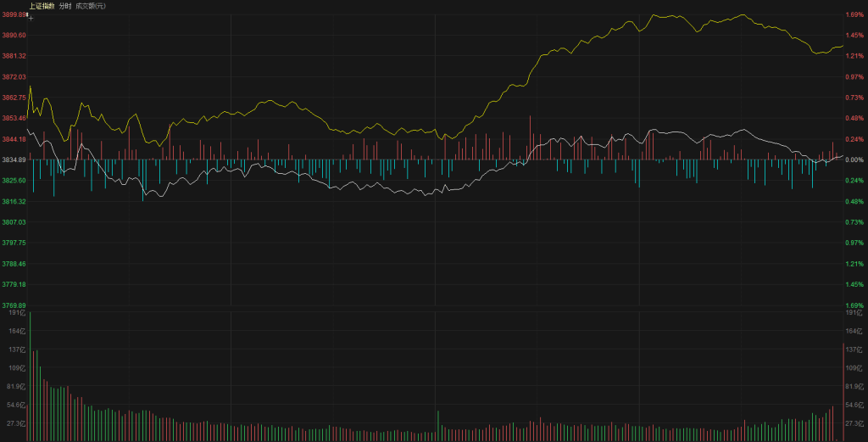Click the 3881.32 price label on left axis

[x=14, y=56]
